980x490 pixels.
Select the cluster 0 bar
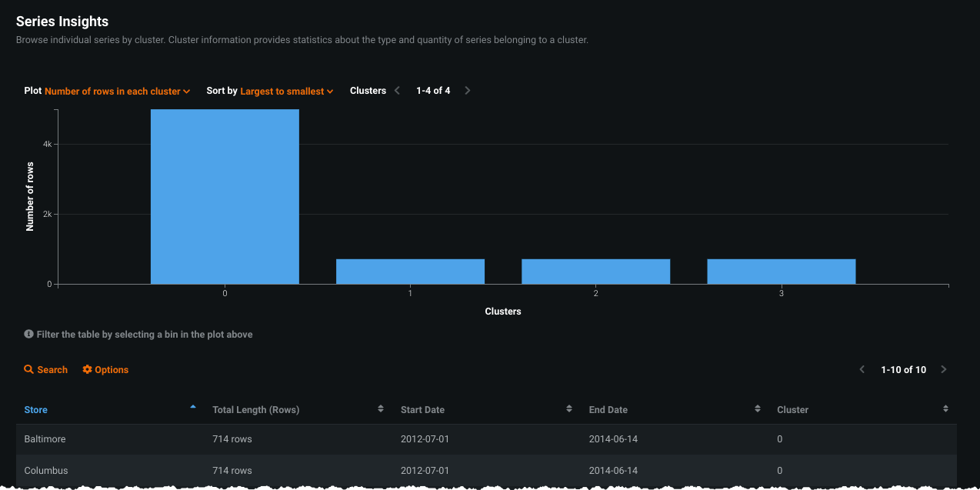(225, 196)
